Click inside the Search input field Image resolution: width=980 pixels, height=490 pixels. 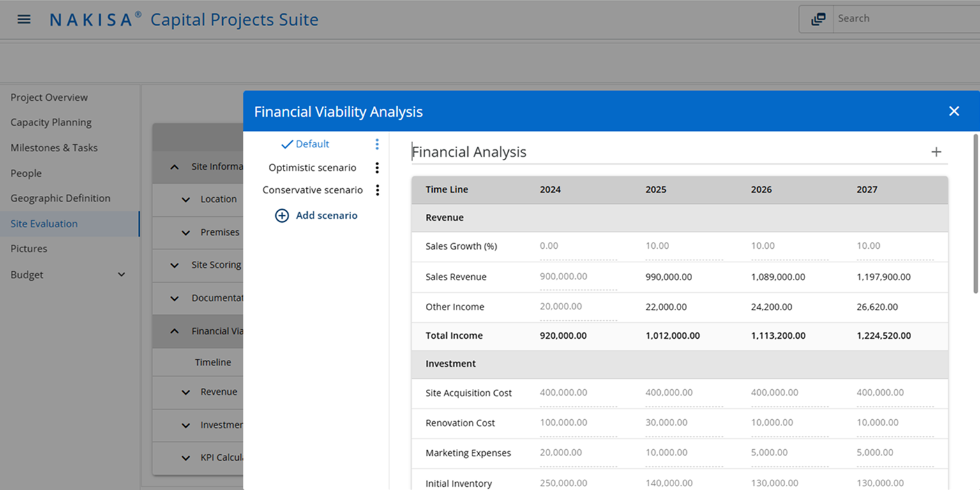(894, 19)
